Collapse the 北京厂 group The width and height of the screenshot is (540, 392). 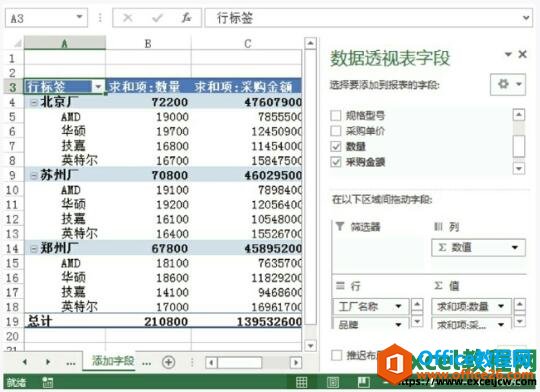tap(34, 102)
